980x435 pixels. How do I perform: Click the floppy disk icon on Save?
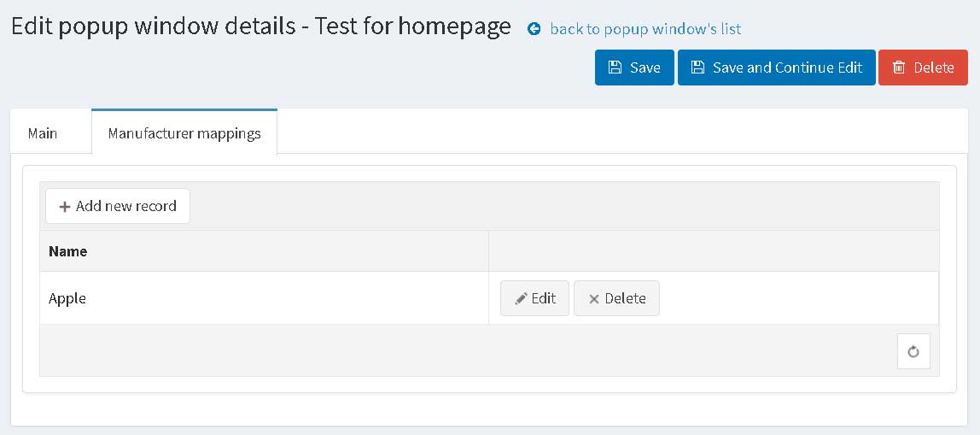615,68
